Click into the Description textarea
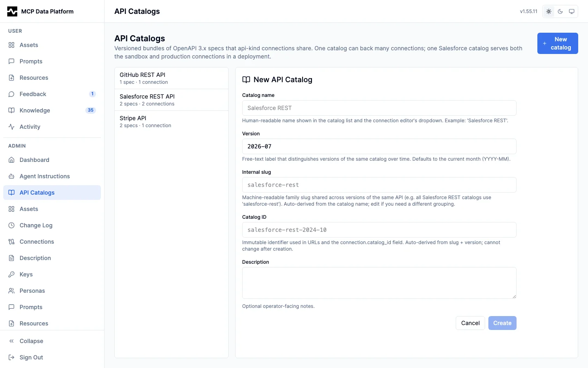Image resolution: width=588 pixels, height=368 pixels. tap(379, 283)
